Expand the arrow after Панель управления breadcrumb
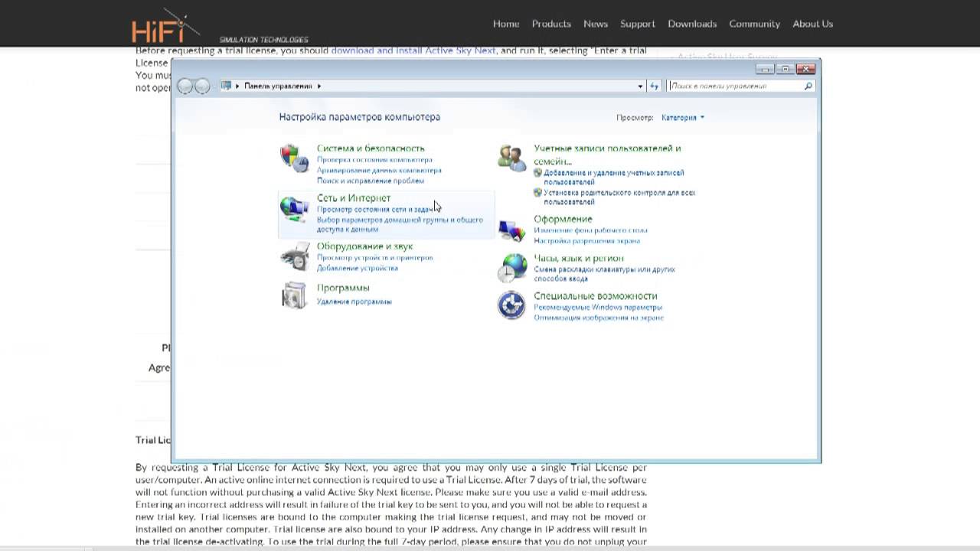 [x=319, y=86]
